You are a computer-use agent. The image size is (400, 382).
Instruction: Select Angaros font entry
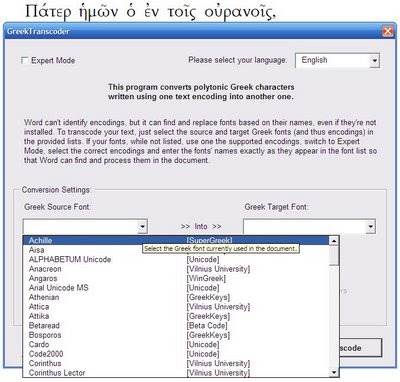tap(176, 278)
